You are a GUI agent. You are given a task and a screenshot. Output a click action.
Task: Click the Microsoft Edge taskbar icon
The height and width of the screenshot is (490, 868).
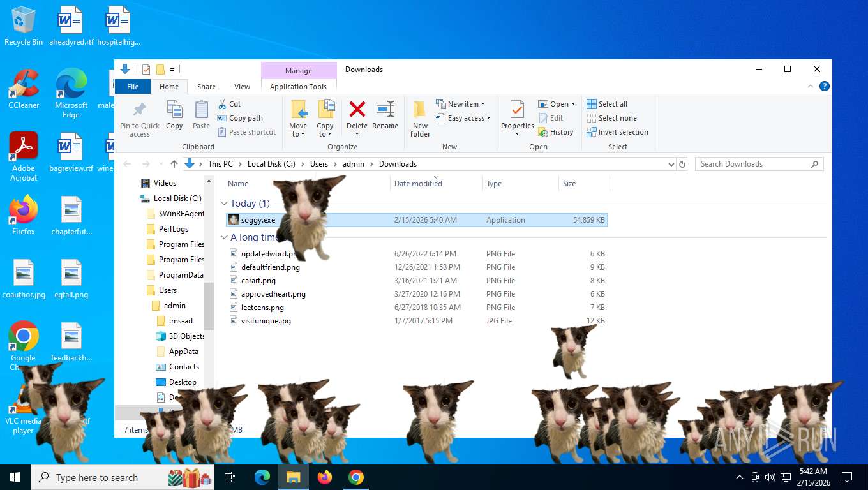(x=262, y=477)
